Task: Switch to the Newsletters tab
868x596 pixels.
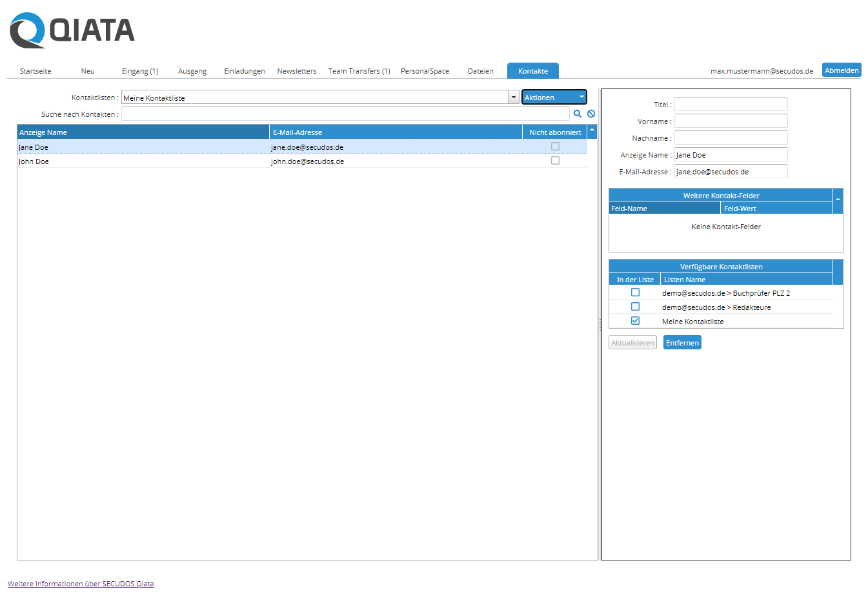Action: 297,71
